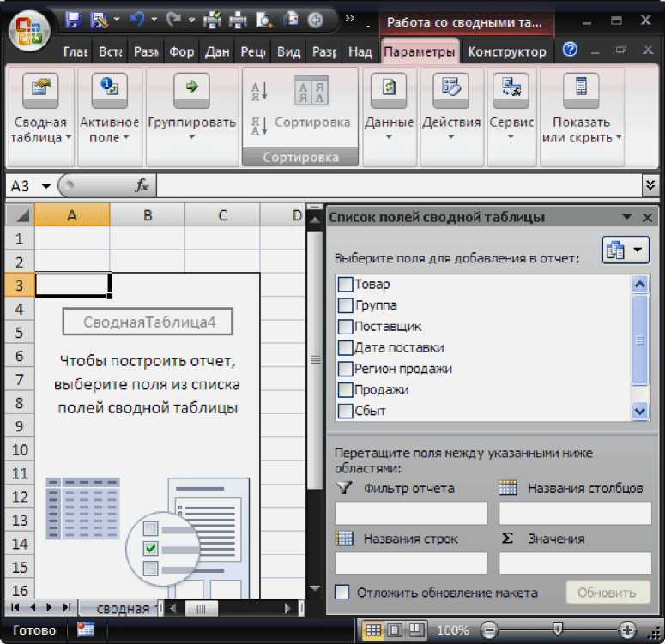665x644 pixels.
Task: Switch to the Конструктор ribbon tab
Action: coord(506,52)
